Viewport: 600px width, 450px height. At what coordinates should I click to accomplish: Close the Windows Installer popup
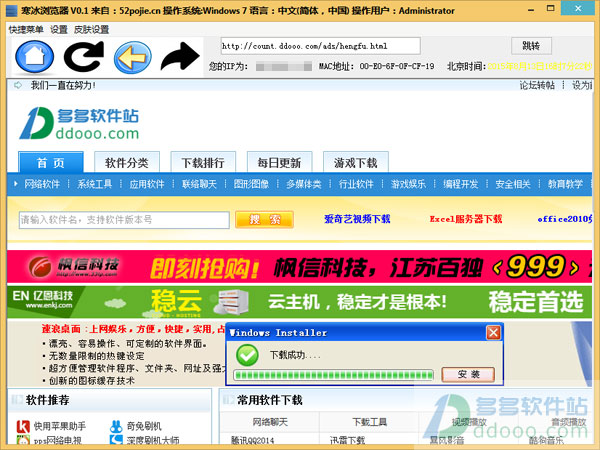point(493,333)
